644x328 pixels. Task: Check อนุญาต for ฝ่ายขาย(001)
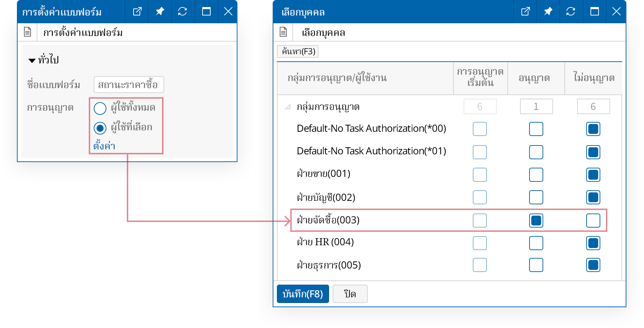(536, 175)
